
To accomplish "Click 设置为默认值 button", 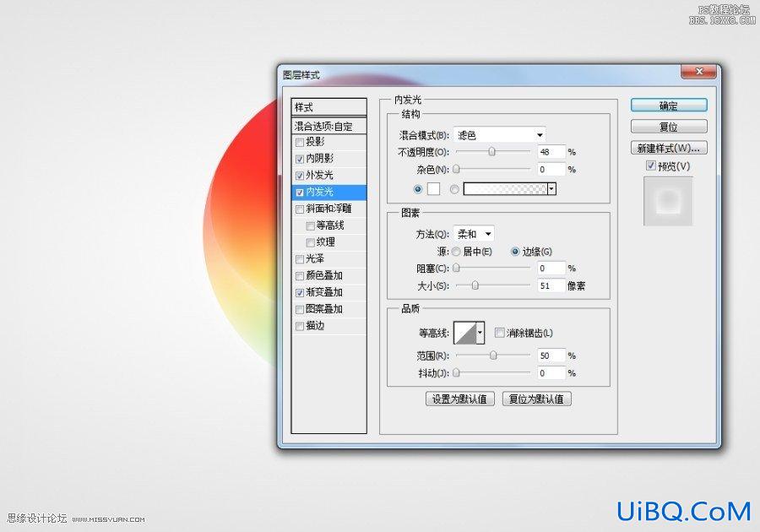I will (460, 399).
